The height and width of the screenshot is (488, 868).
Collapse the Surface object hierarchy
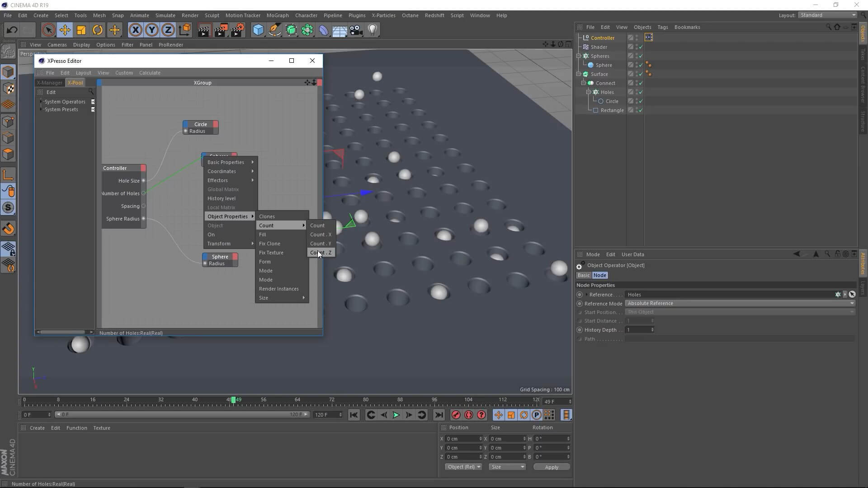coord(578,74)
